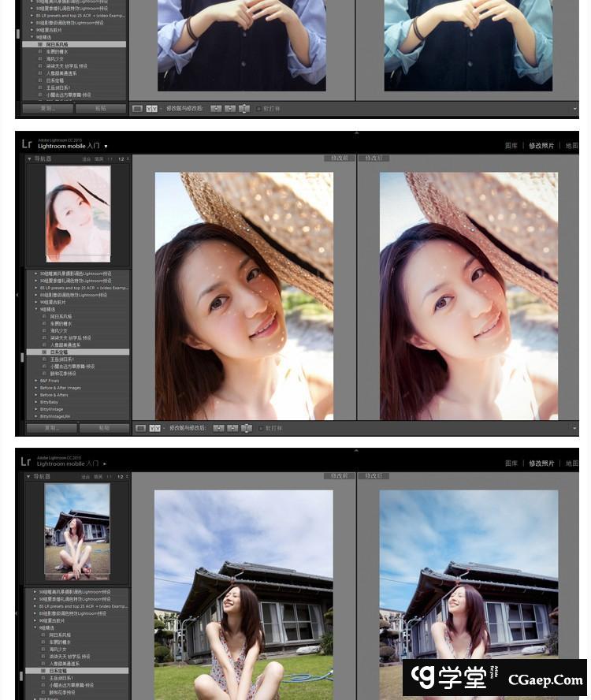Switch to 地图 module in house photo window

click(x=571, y=464)
